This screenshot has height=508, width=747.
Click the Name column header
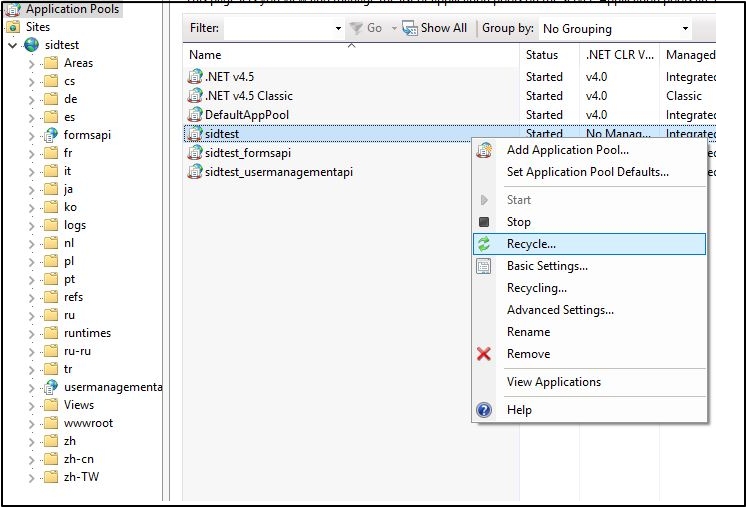pos(206,55)
